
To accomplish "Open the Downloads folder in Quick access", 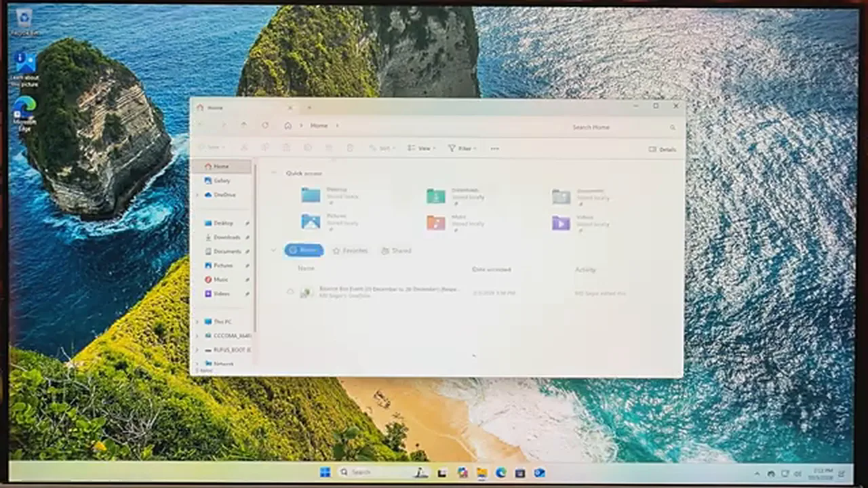I will click(x=456, y=195).
